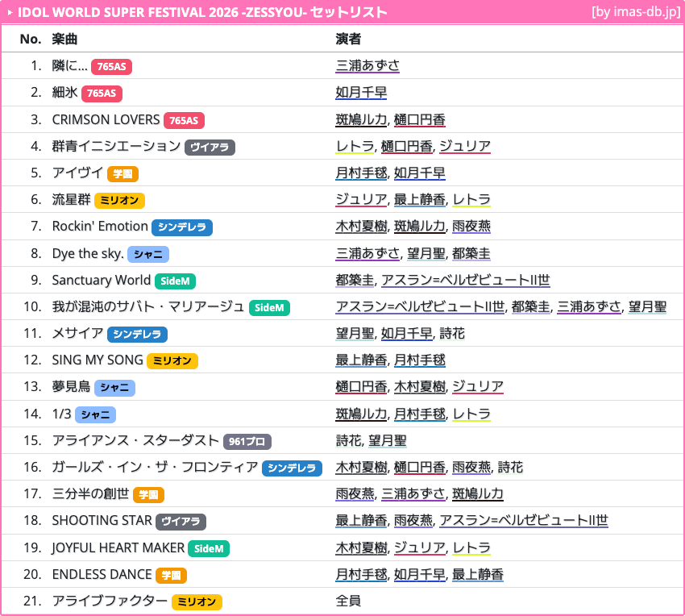Click SideM tag next to Sanctuary World
Screen dimensions: 685x616
click(175, 281)
